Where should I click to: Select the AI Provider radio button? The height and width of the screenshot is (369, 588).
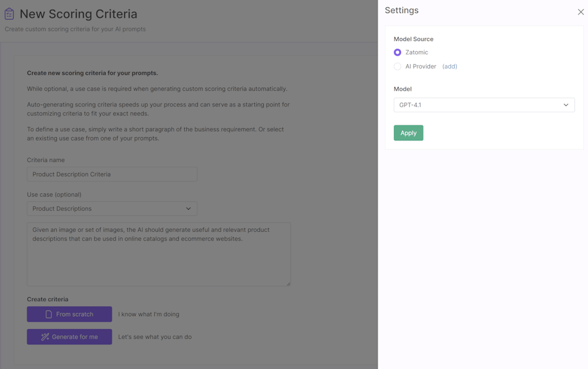tap(397, 67)
